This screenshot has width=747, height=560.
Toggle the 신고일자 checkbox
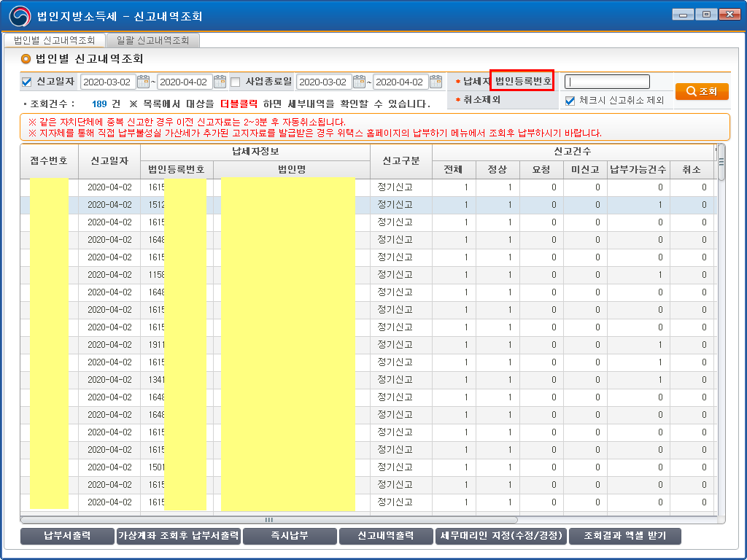tap(27, 82)
